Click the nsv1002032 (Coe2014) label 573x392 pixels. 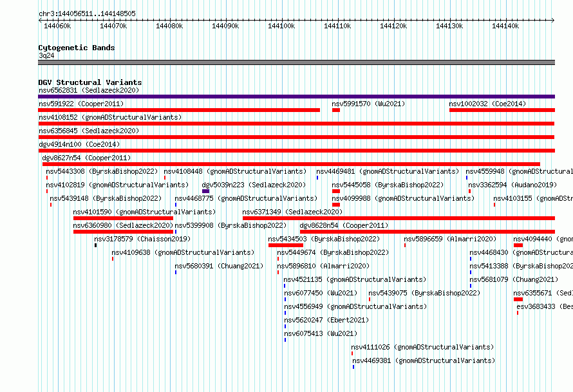point(487,104)
